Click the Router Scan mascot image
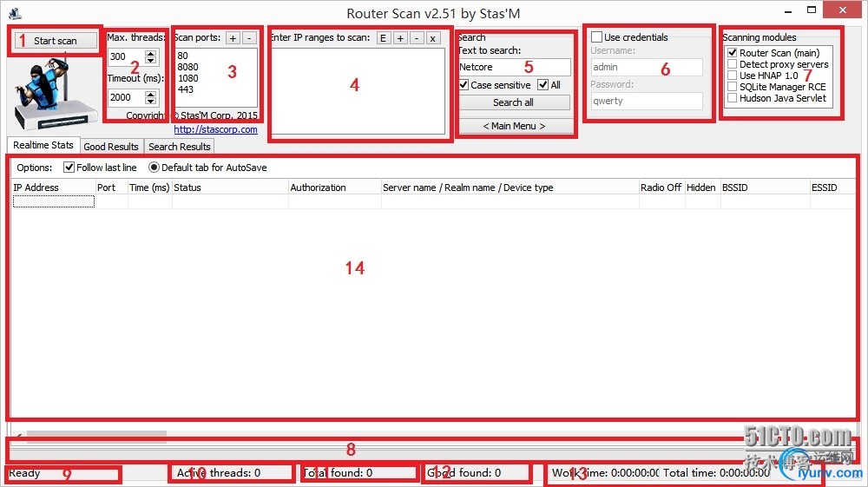 click(x=56, y=94)
